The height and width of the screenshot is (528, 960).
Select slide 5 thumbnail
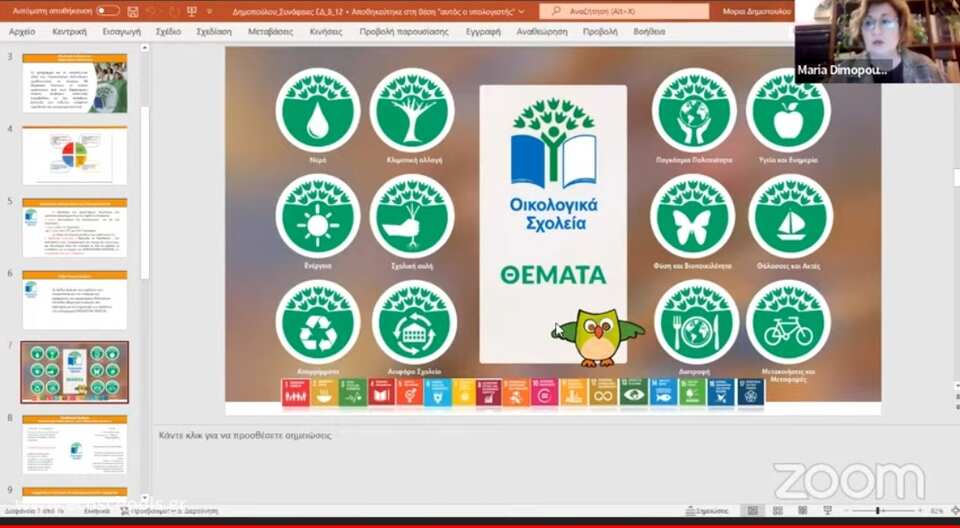[x=75, y=228]
